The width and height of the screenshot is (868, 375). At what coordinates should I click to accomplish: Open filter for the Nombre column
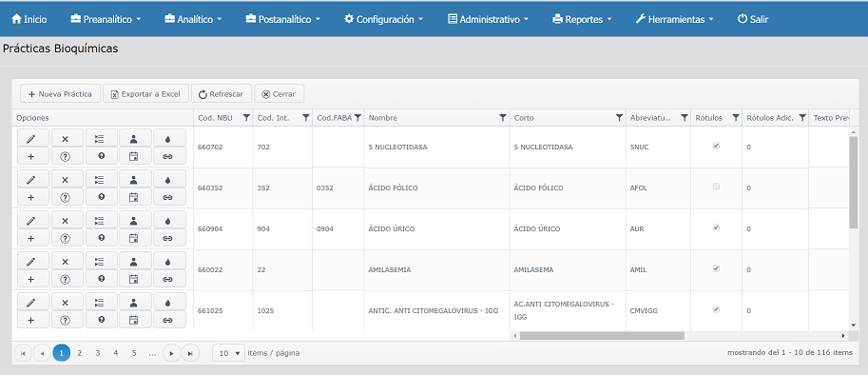click(503, 118)
